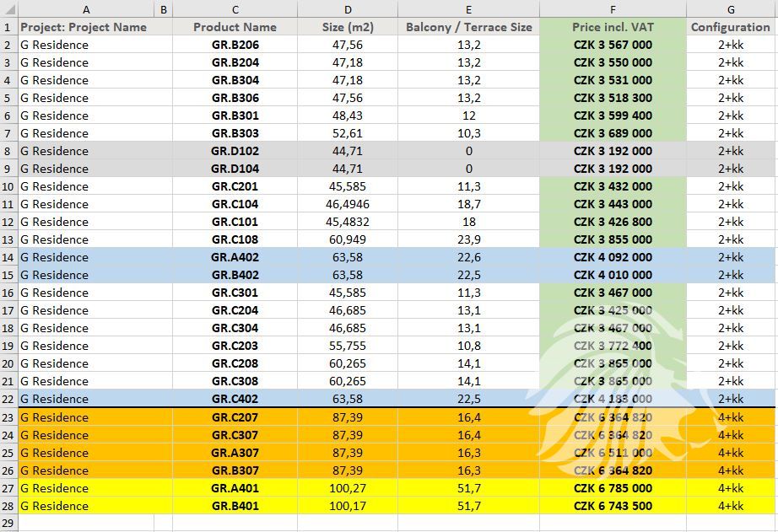Select price cell CZK 3 689 000

[613, 133]
